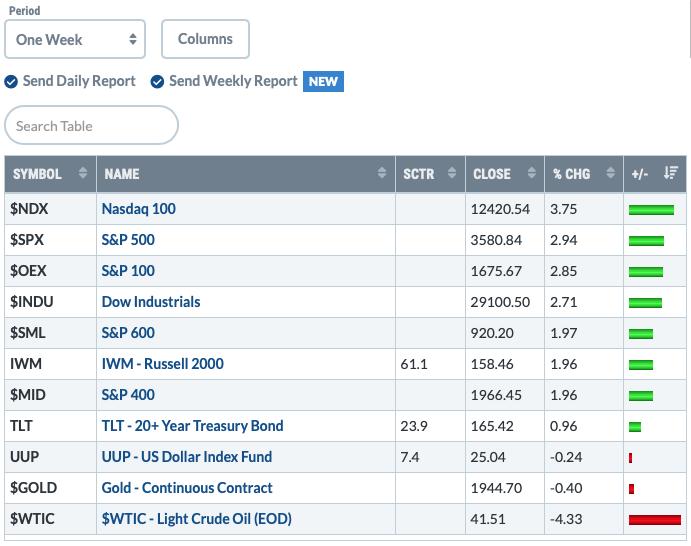Click the green change bar for S&P 500
Screen dimensions: 691x546
(x=646, y=241)
